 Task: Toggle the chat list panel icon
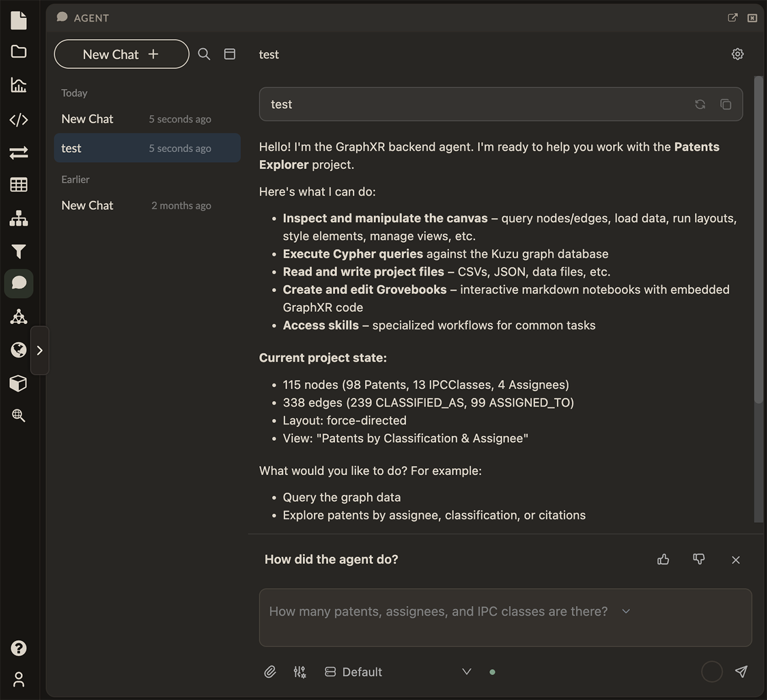coord(230,54)
